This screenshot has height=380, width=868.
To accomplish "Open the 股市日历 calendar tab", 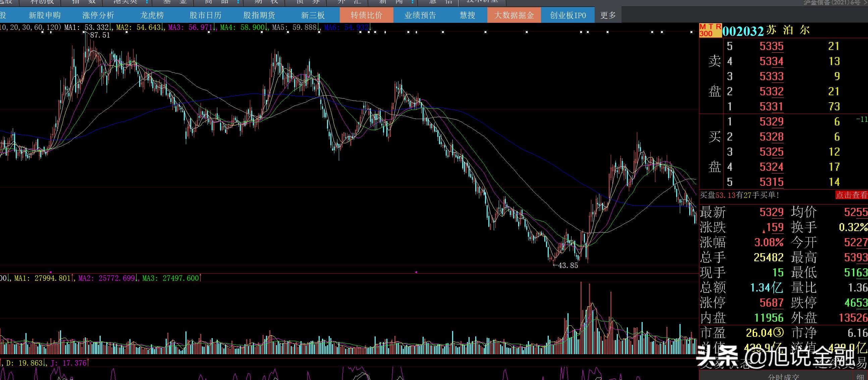I will (x=206, y=15).
